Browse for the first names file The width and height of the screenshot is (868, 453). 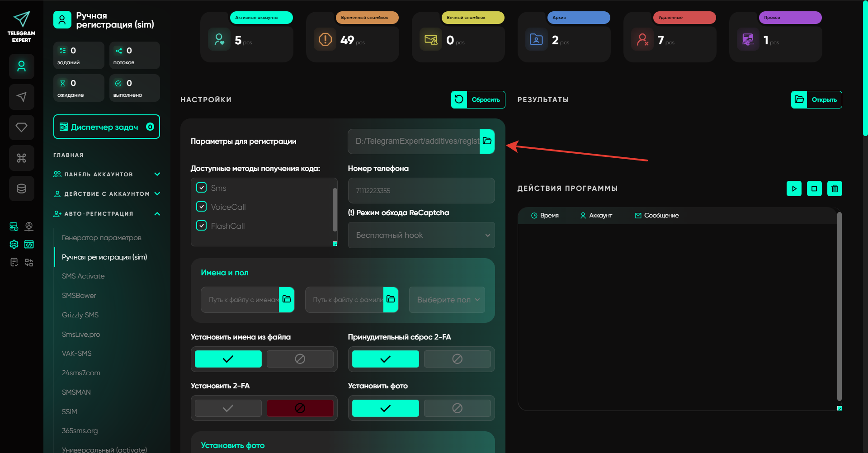(x=287, y=299)
